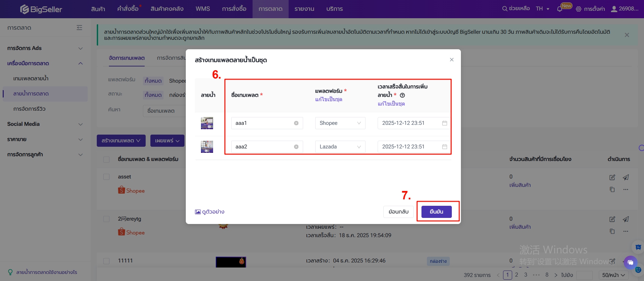Open the สินค้าคงคลัง top menu

pos(167,9)
